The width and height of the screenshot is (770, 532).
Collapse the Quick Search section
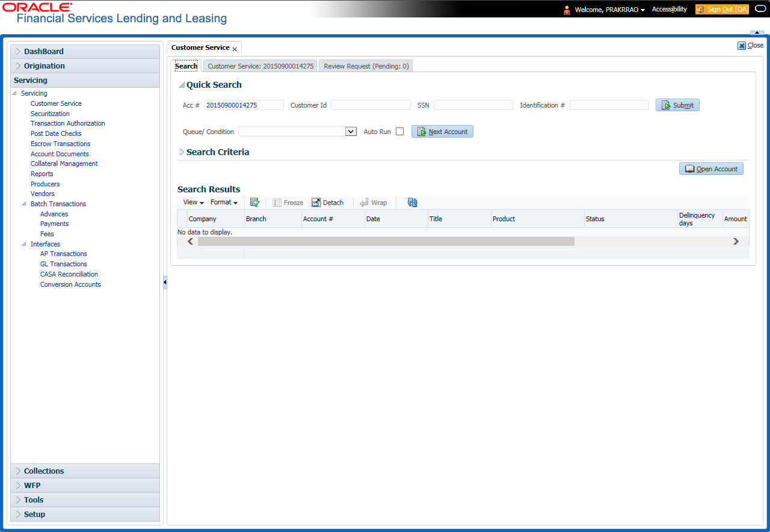182,85
